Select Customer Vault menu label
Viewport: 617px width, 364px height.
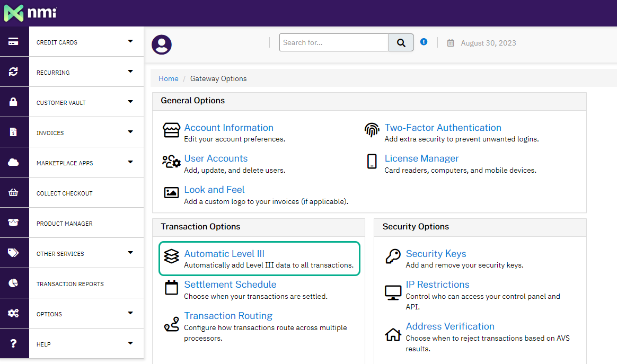tap(61, 103)
